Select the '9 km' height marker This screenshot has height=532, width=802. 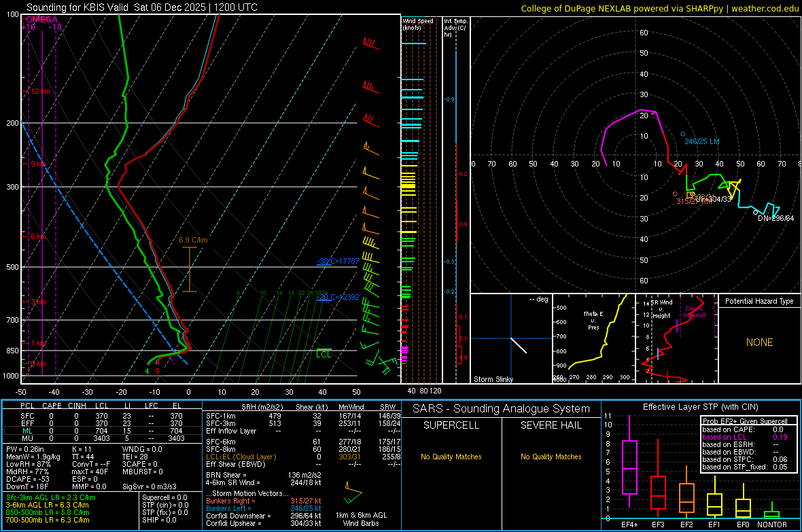click(x=38, y=164)
